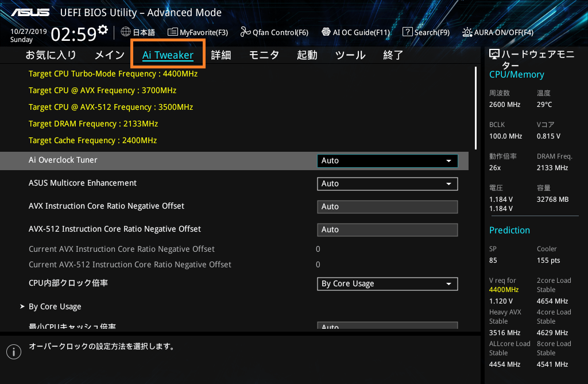The width and height of the screenshot is (588, 384).
Task: Click the 4541 MHz 8core Load value
Action: click(552, 364)
